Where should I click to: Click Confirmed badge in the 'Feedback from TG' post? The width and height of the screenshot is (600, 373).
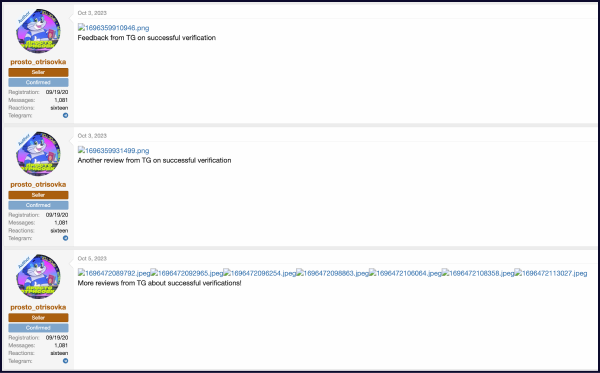point(38,83)
